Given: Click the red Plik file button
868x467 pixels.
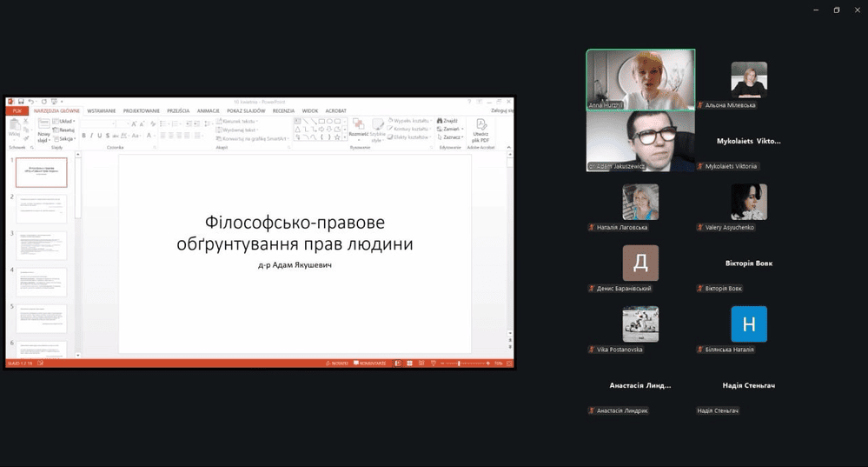Looking at the screenshot, I should tap(17, 111).
